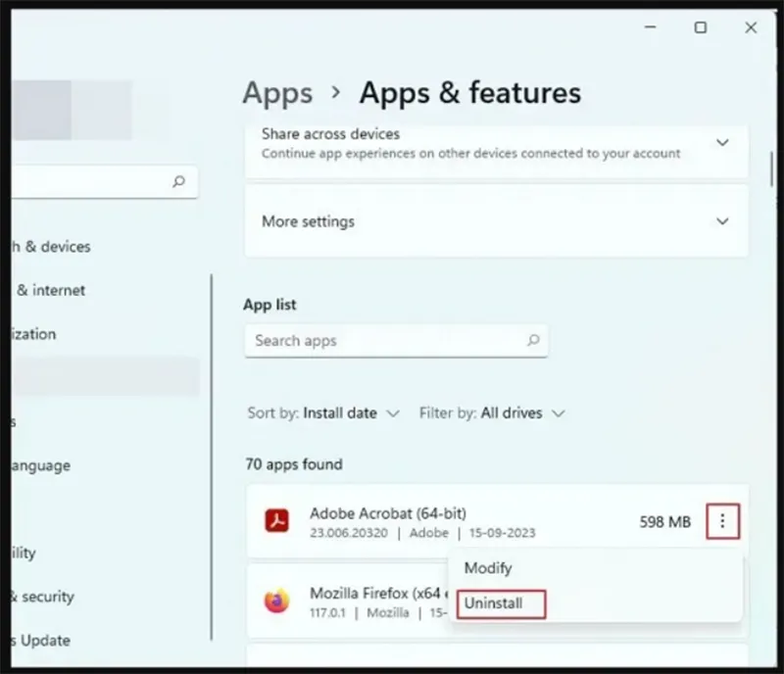
Task: Choose Modify from the context menu
Action: click(488, 568)
